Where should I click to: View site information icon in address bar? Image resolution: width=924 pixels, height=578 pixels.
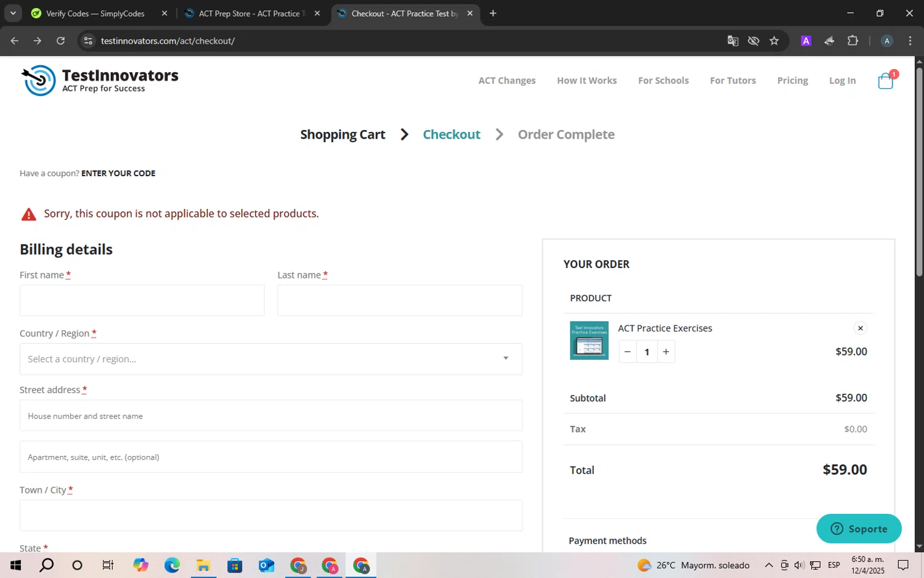tap(88, 41)
